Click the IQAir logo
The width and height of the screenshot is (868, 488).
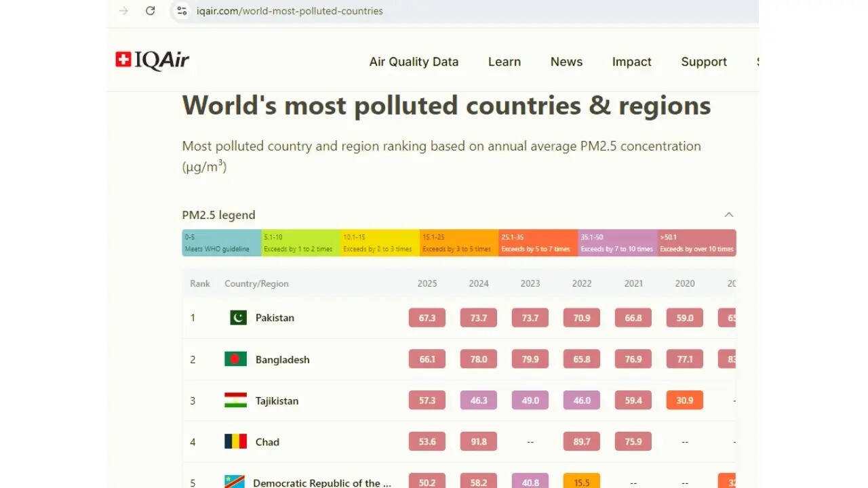pos(153,61)
